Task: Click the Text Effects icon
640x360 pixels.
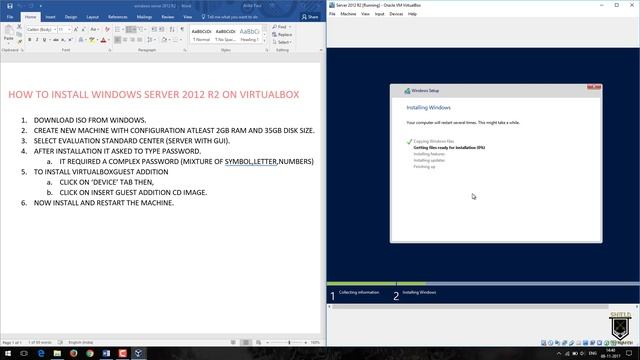Action: pos(81,40)
